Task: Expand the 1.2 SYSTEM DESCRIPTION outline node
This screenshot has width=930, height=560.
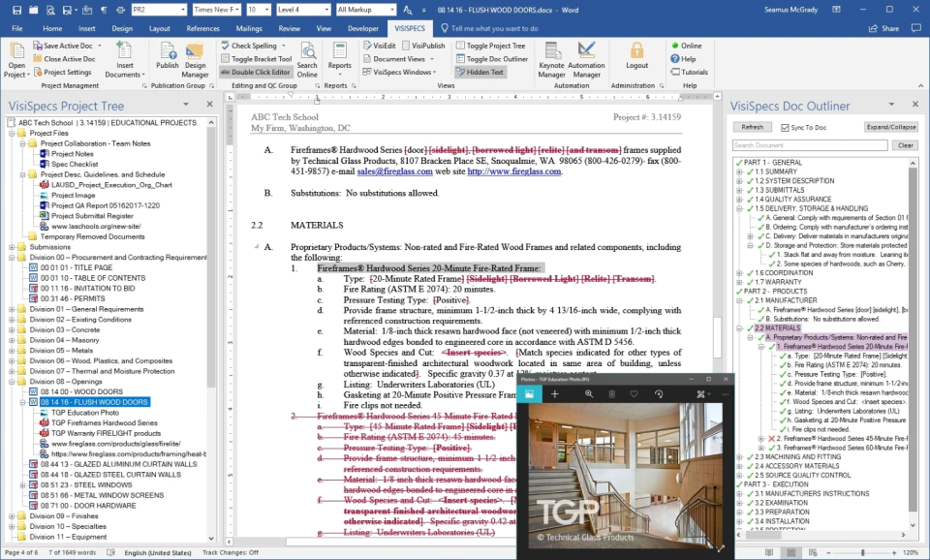Action: click(739, 181)
